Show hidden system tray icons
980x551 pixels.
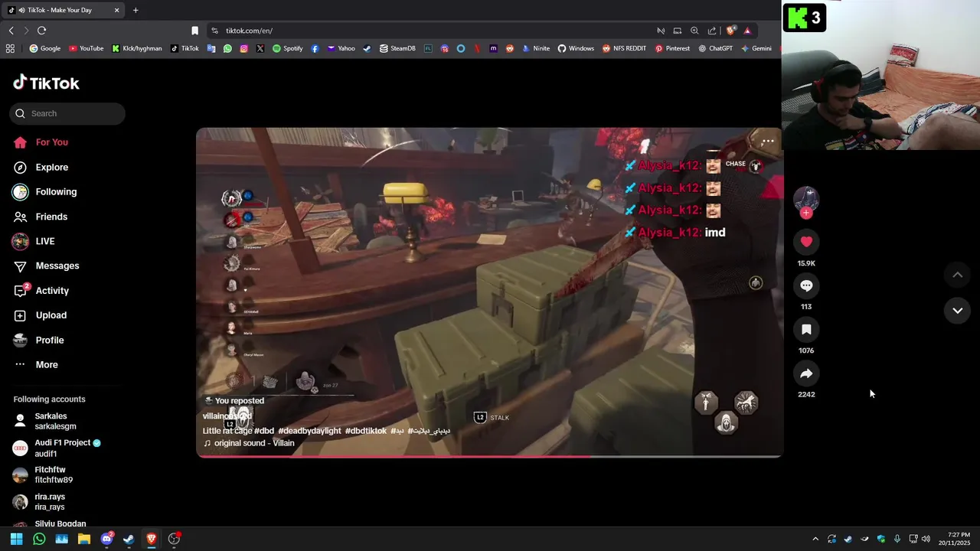pos(815,539)
